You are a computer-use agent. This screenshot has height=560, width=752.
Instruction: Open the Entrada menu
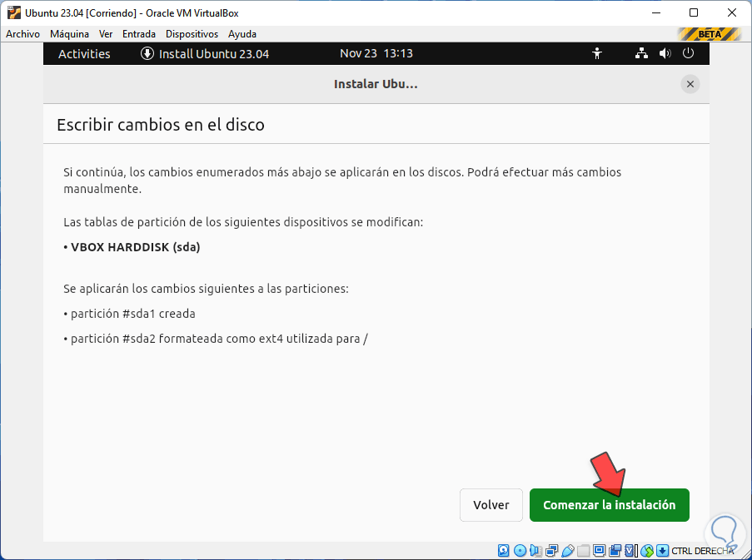(x=139, y=34)
